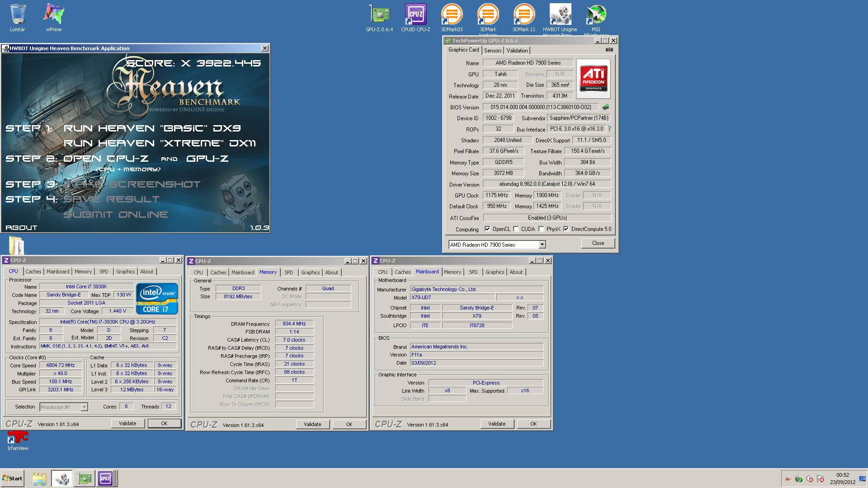This screenshot has height=488, width=868.
Task: Switch to GPU-Z taskbar button
Action: (x=85, y=479)
